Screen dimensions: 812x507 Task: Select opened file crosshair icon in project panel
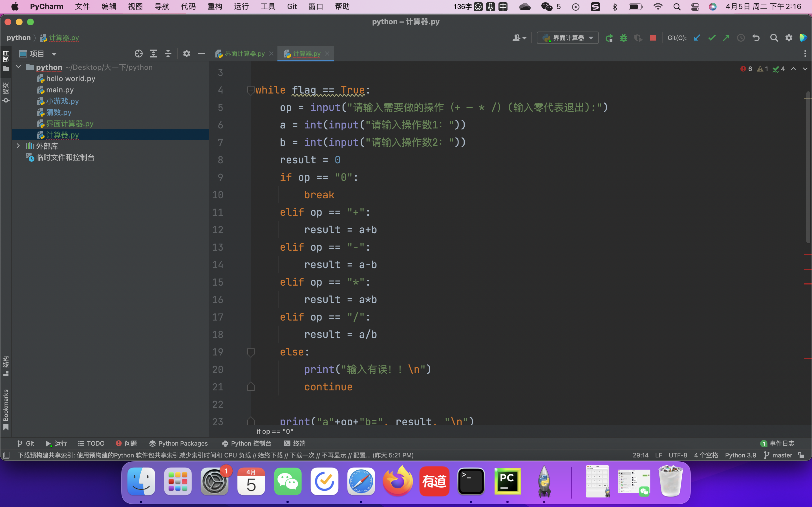[x=139, y=54]
